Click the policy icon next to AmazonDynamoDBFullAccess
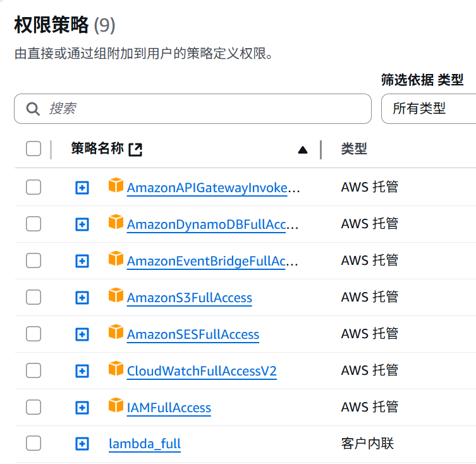476x464 pixels. (x=116, y=222)
